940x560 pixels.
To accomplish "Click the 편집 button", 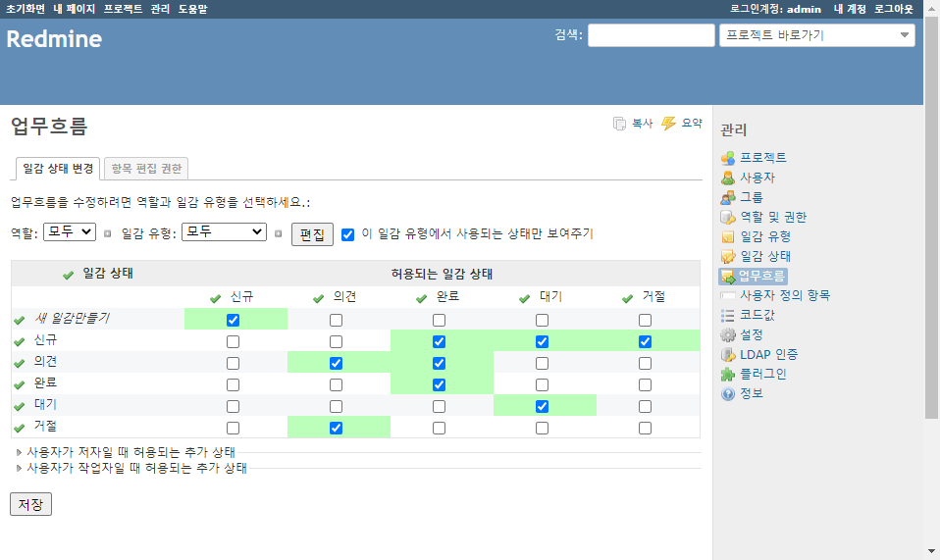I will (x=312, y=234).
